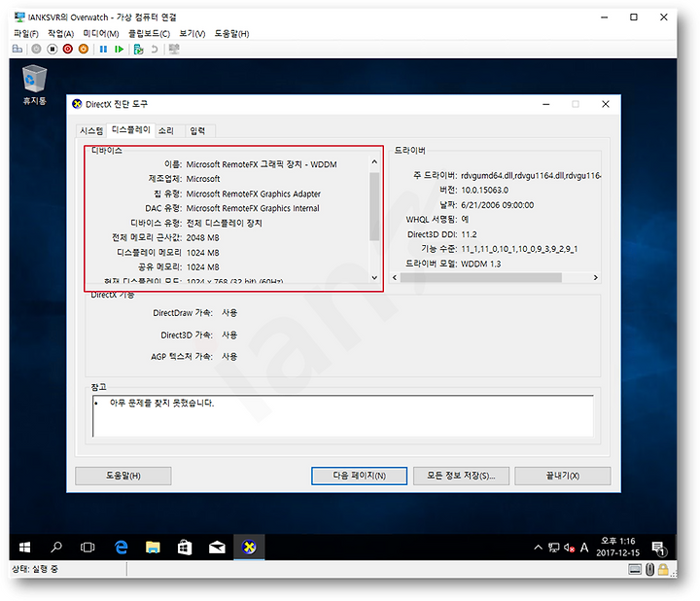Click the enhanced session toolbar icon
The width and height of the screenshot is (700, 601).
pyautogui.click(x=174, y=50)
